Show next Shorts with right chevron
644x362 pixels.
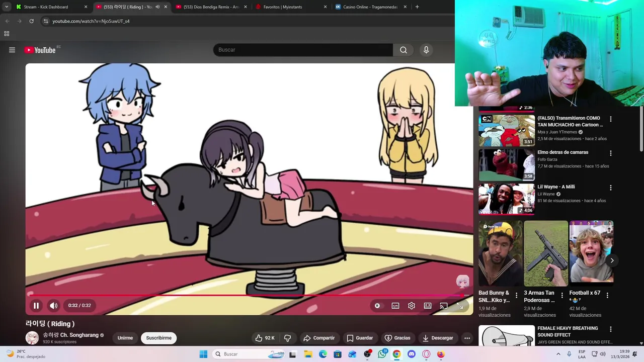(x=612, y=260)
